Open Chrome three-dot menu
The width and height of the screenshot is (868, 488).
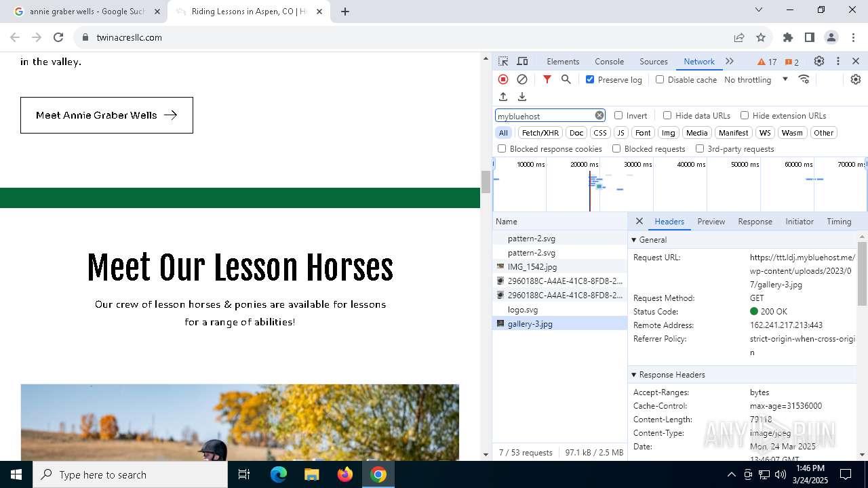(852, 37)
